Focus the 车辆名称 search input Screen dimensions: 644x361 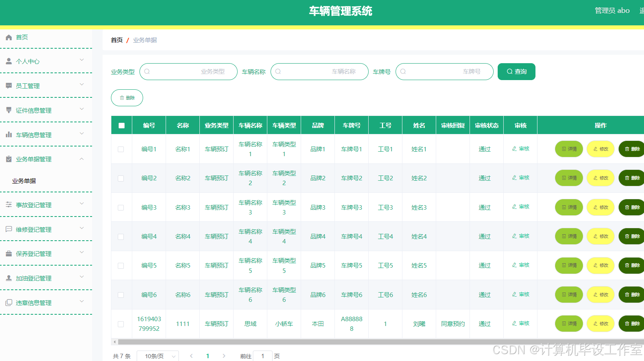pos(320,72)
